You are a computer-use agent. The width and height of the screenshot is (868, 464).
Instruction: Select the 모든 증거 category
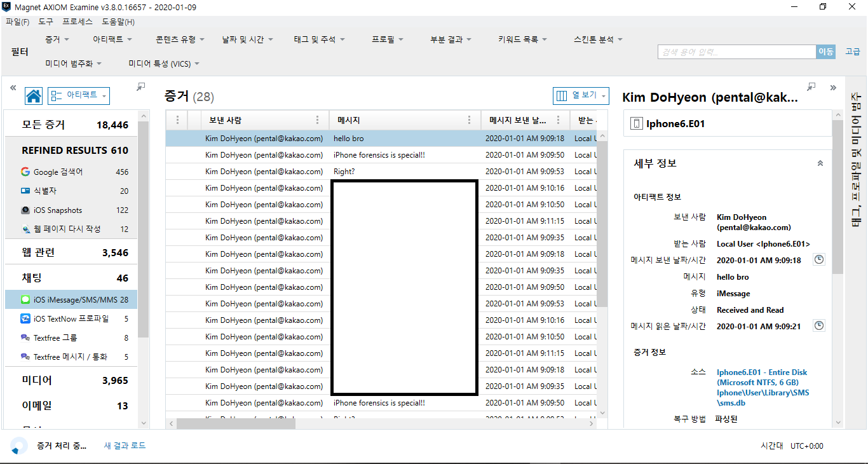click(71, 125)
